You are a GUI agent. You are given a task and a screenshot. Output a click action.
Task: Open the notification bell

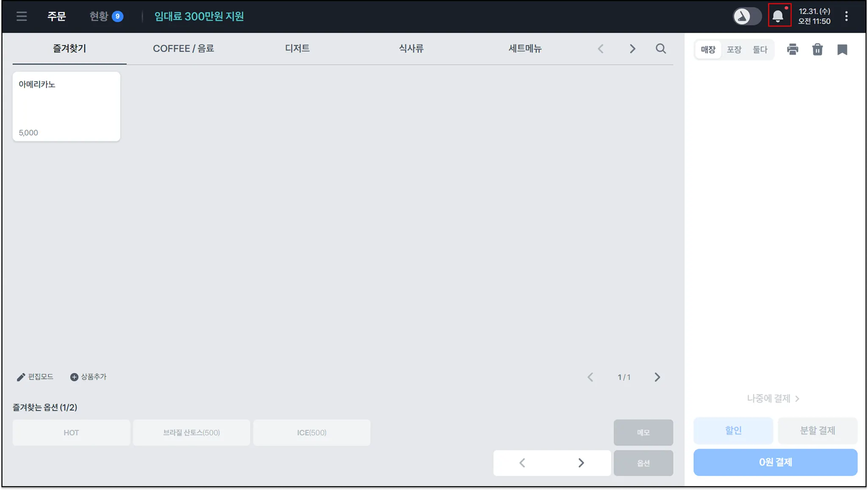[x=778, y=16]
